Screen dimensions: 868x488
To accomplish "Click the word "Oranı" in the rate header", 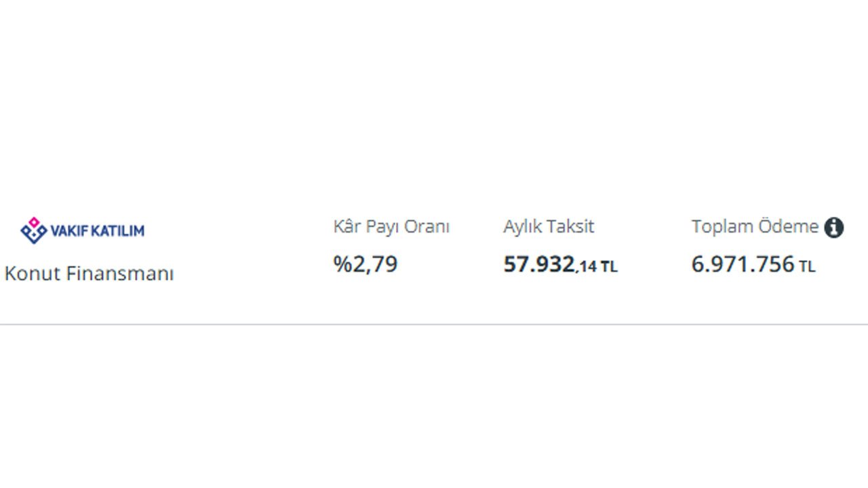I will click(x=428, y=226).
